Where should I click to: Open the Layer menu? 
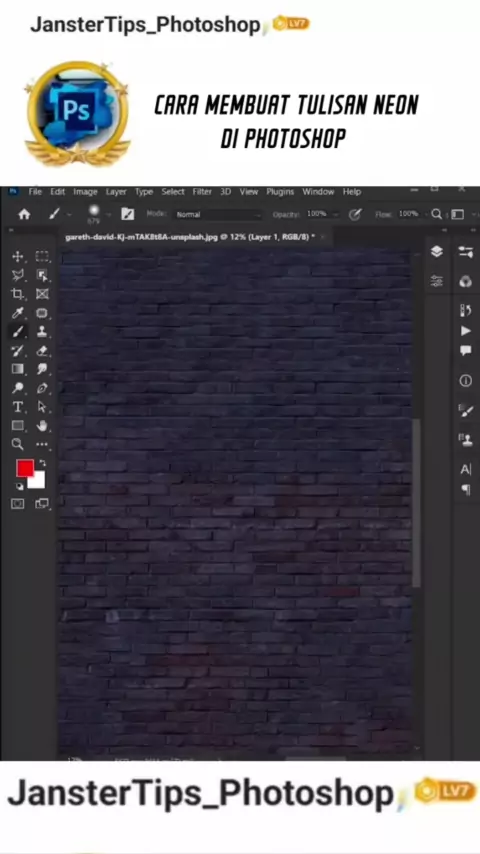click(116, 192)
